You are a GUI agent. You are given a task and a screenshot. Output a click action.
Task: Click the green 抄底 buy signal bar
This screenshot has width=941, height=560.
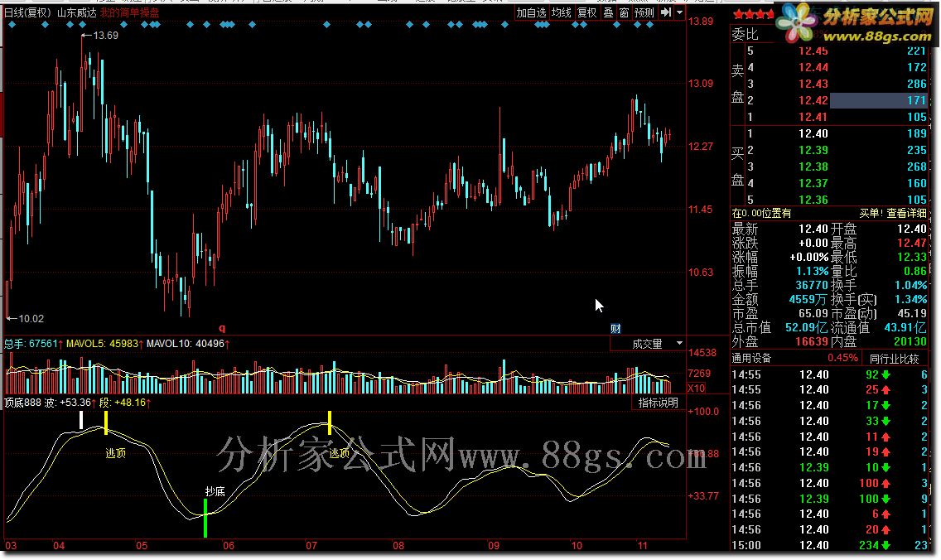tap(205, 518)
